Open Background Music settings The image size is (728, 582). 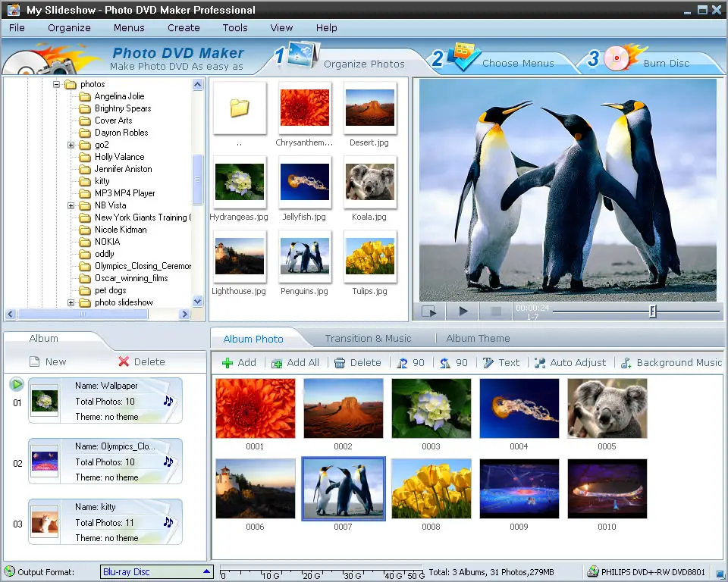coord(626,363)
